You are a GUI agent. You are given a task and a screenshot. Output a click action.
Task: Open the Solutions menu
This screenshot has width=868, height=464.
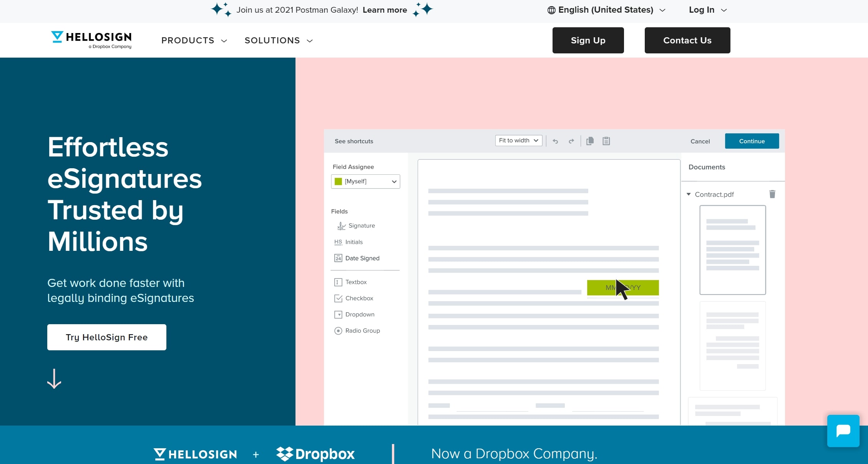(x=279, y=40)
